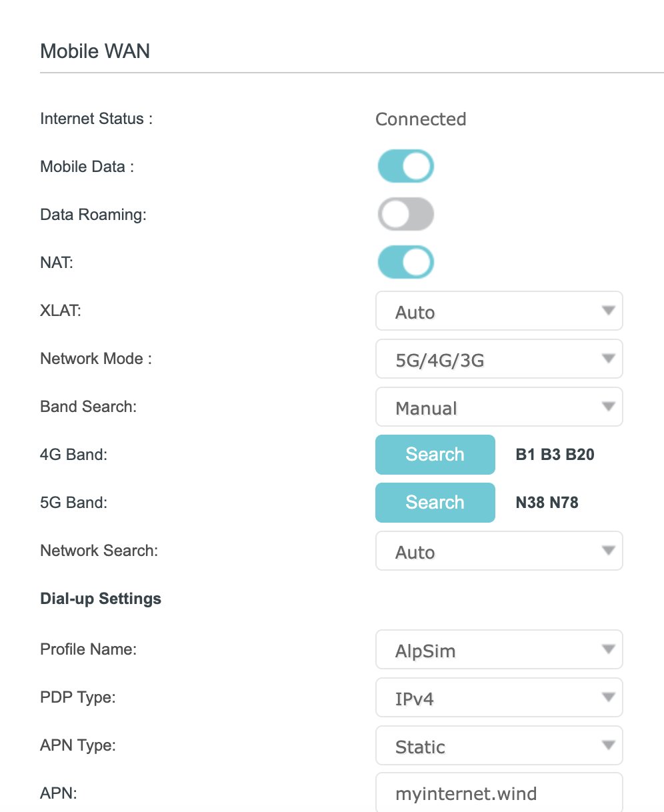664x812 pixels.
Task: Click Search for 5G Band
Action: pos(435,503)
